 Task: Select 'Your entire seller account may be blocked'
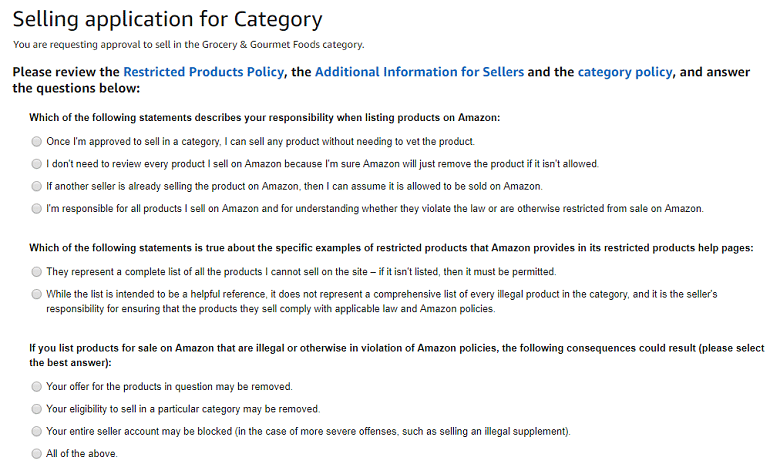pos(37,431)
